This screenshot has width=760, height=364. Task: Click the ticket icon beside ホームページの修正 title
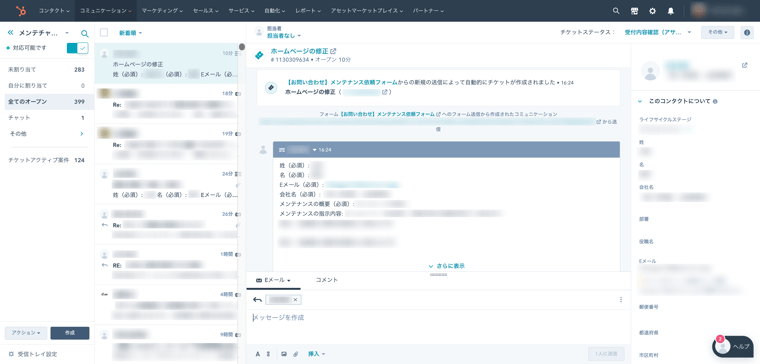coord(259,55)
